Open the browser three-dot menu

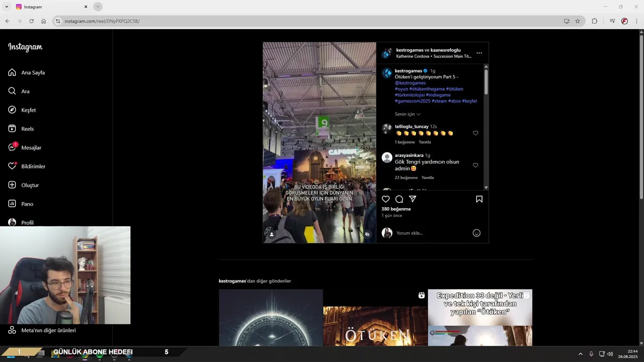click(x=637, y=21)
